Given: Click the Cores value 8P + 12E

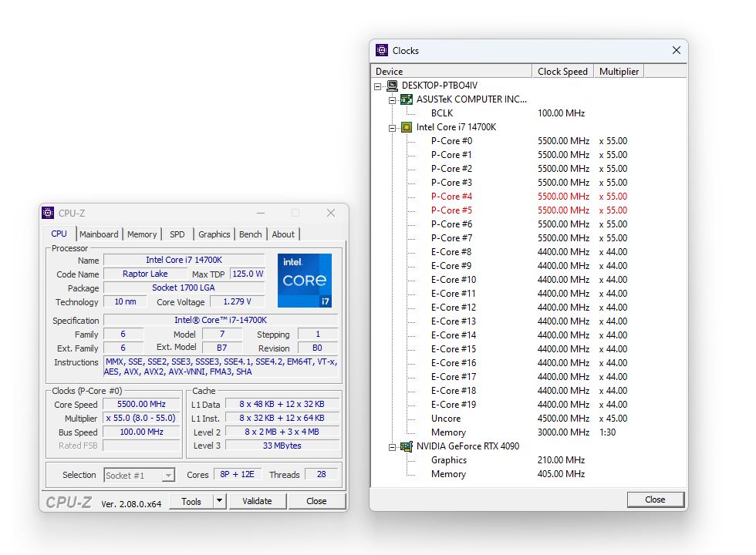Looking at the screenshot, I should coord(238,475).
